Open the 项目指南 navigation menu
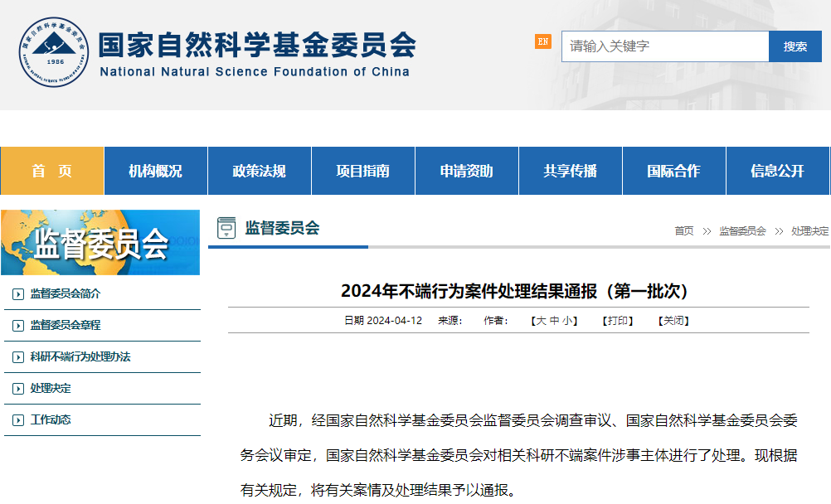Screen dimensions: 831x504 pos(362,171)
